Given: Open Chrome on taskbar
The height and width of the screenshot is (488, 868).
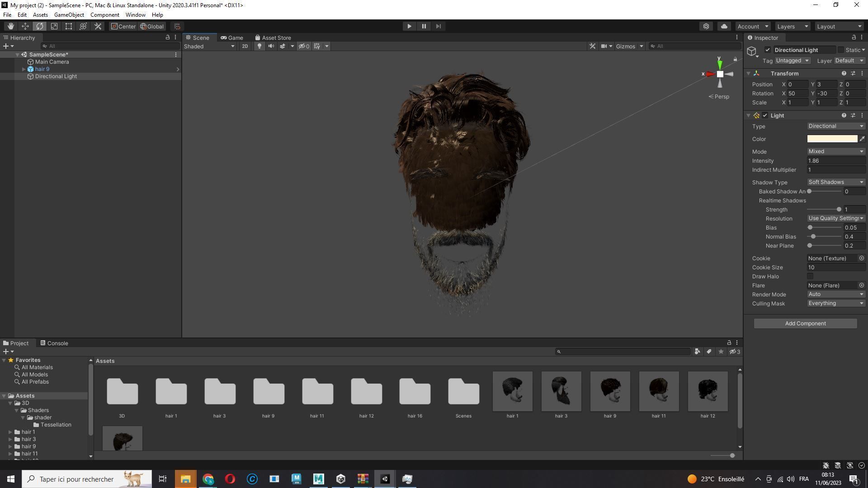Looking at the screenshot, I should [208, 479].
